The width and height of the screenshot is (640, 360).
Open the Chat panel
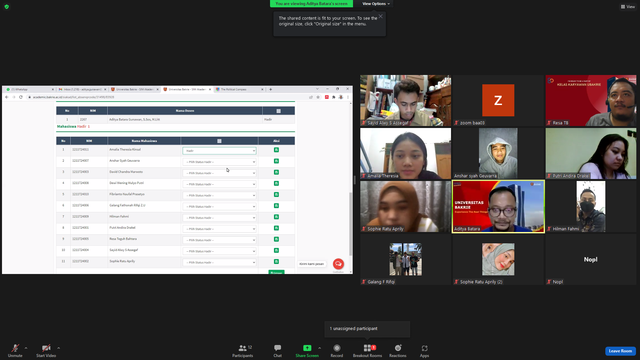(x=278, y=350)
